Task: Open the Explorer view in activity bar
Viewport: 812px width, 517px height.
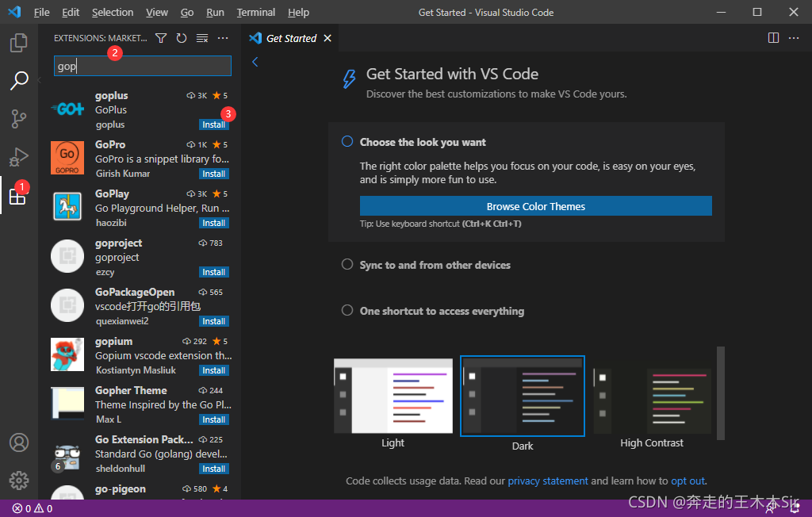Action: (19, 43)
